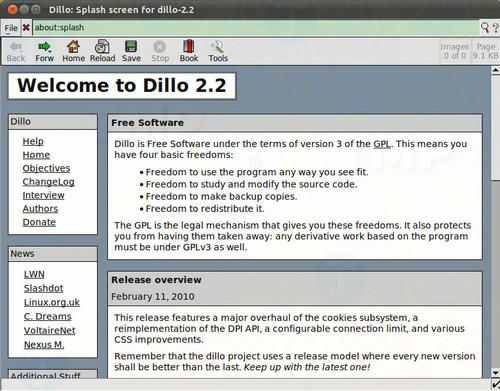Open the GPL license link

pyautogui.click(x=382, y=144)
